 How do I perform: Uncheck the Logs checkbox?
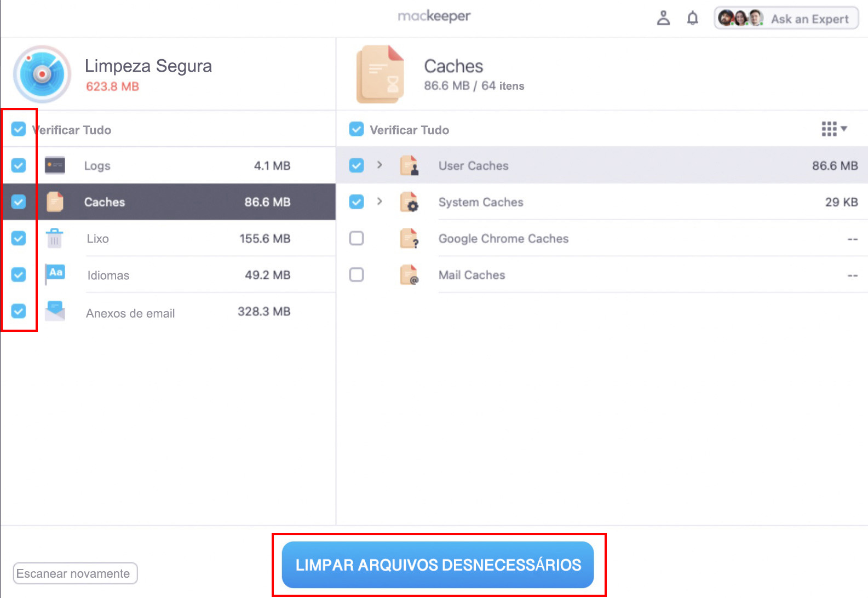[19, 165]
